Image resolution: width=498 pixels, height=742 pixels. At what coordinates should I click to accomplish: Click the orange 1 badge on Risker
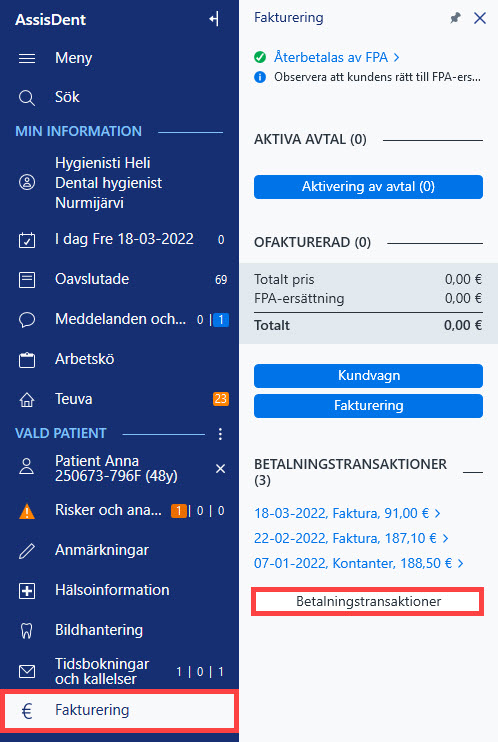pyautogui.click(x=178, y=511)
